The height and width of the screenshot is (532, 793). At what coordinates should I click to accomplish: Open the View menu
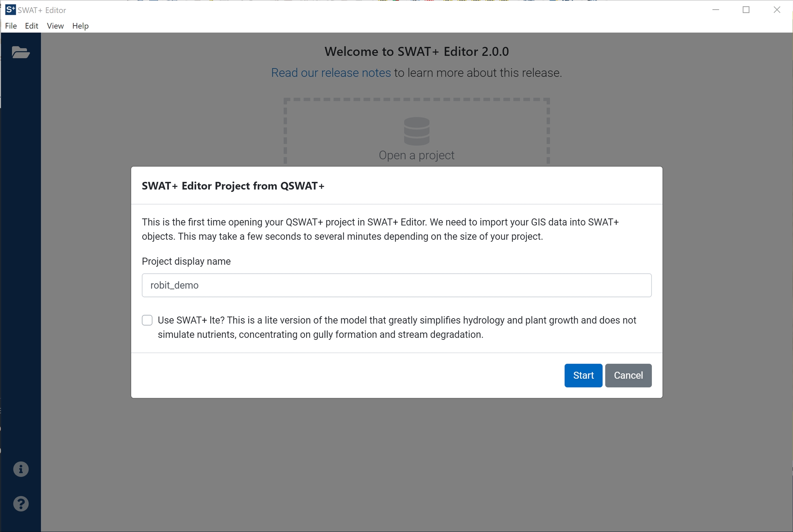point(55,26)
